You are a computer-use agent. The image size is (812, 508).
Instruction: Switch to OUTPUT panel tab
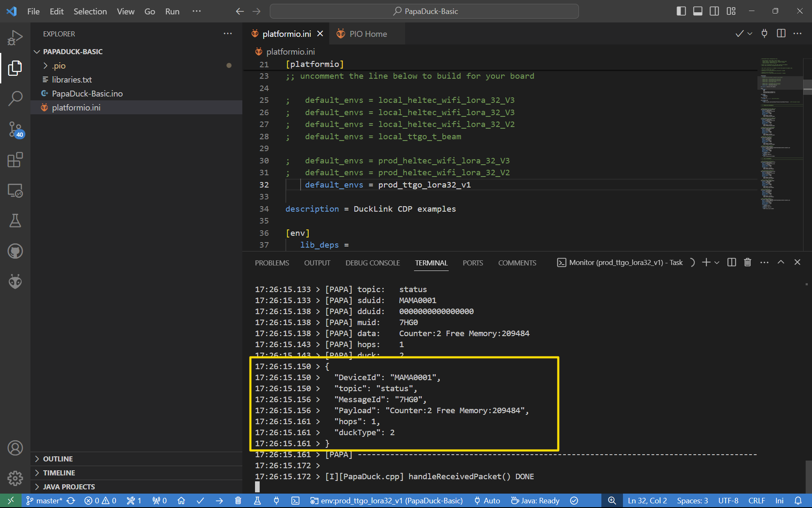317,263
